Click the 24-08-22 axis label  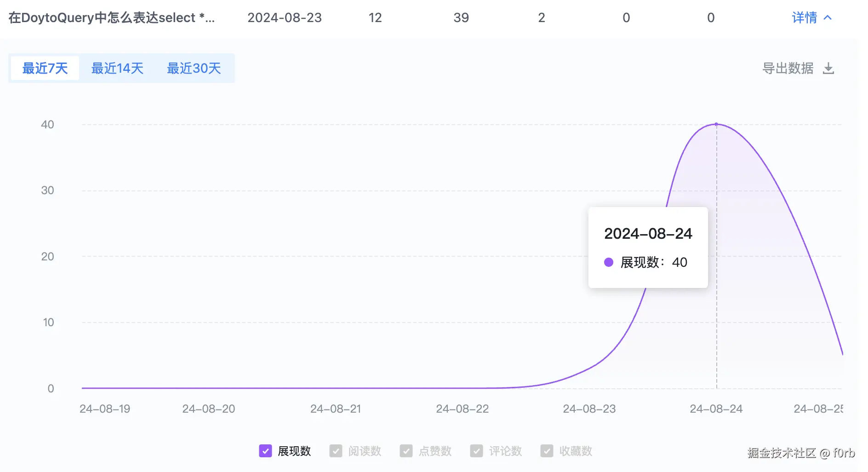point(462,409)
